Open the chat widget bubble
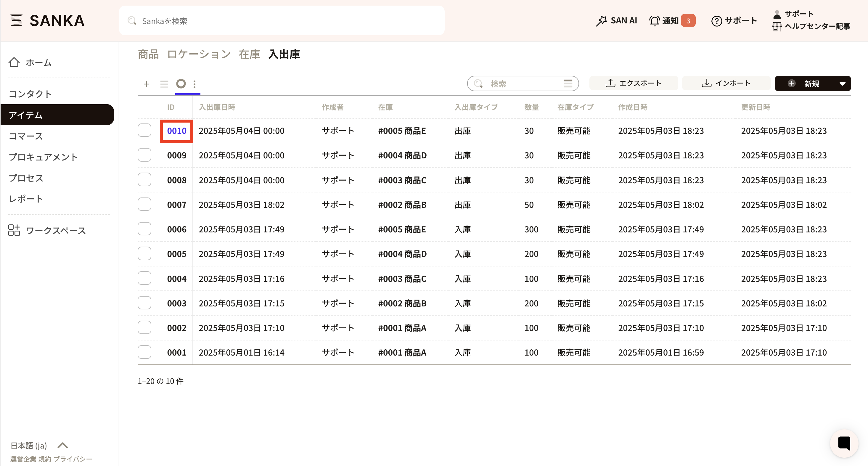The height and width of the screenshot is (466, 868). point(844,443)
